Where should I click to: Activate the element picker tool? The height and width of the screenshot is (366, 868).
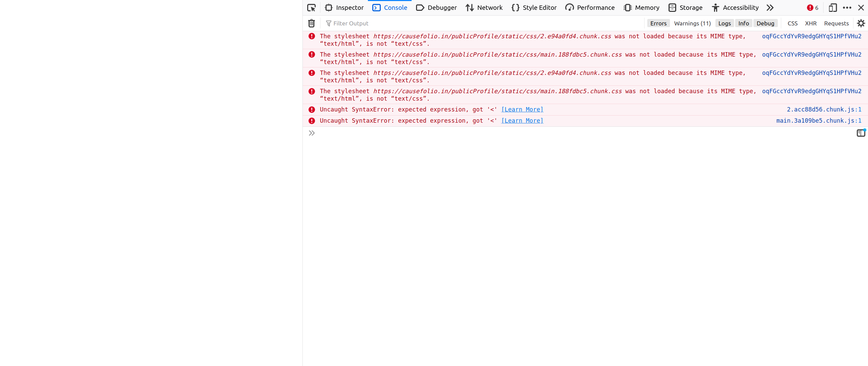[x=311, y=7]
